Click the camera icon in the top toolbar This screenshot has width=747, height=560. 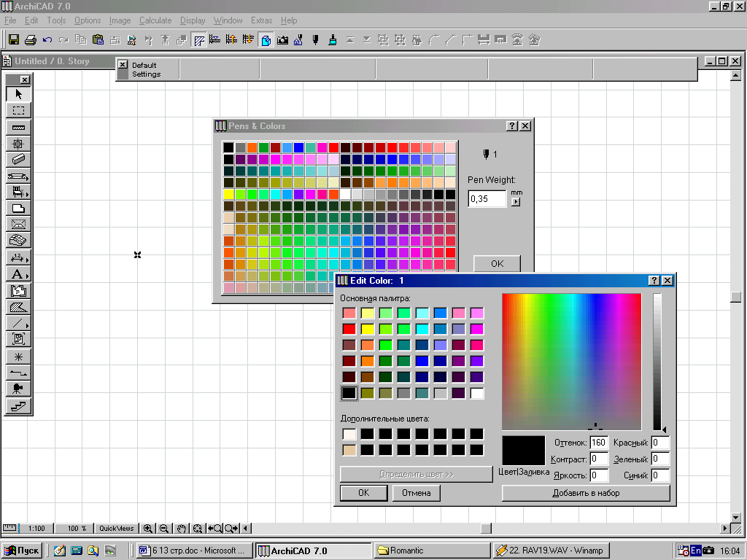(x=282, y=40)
